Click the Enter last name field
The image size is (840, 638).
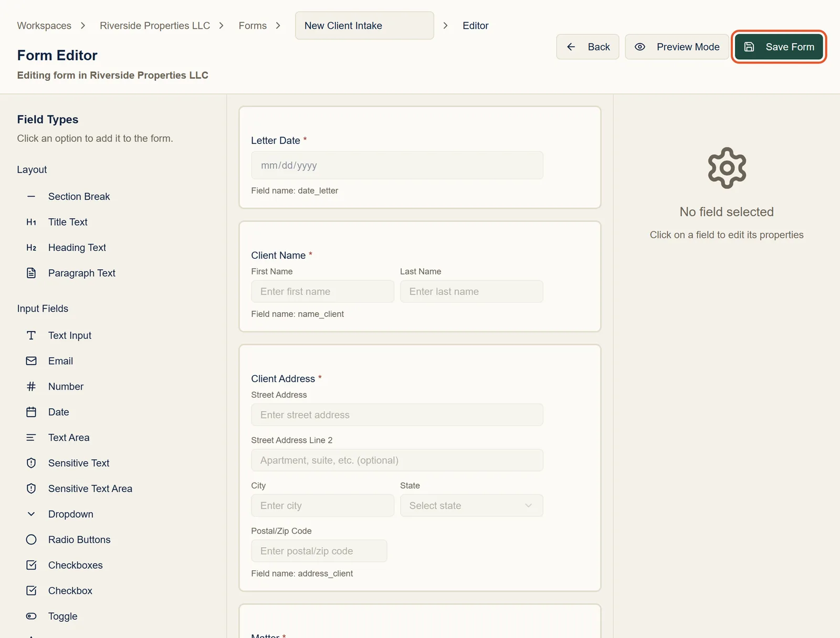(471, 291)
